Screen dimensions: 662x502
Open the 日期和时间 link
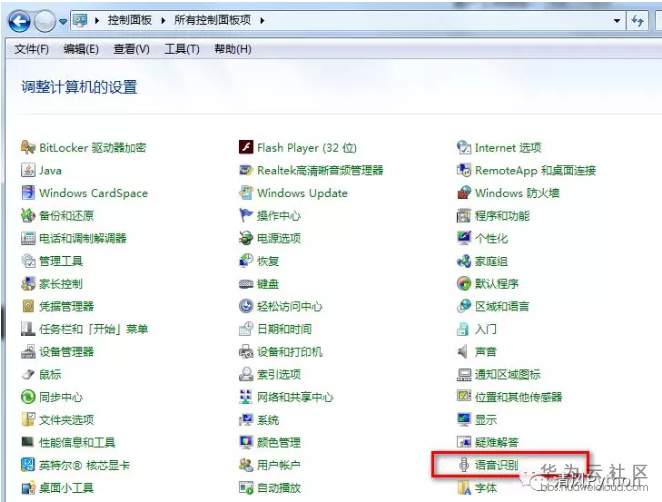tap(284, 329)
